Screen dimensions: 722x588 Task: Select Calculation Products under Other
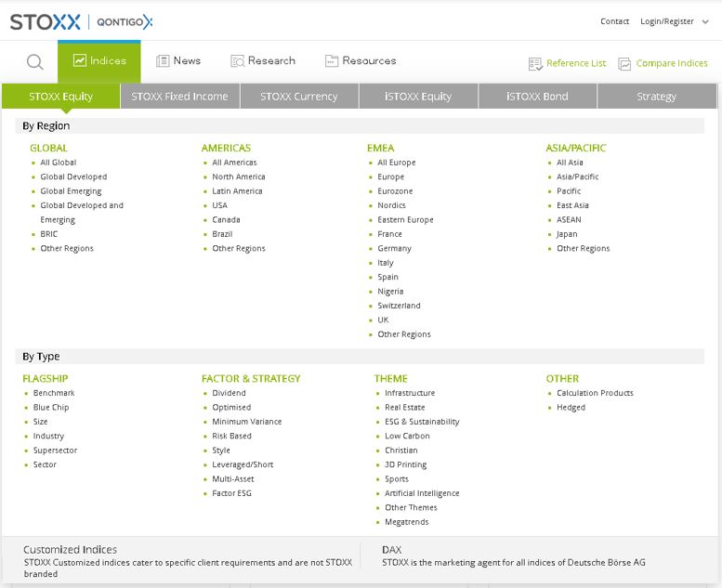(595, 393)
